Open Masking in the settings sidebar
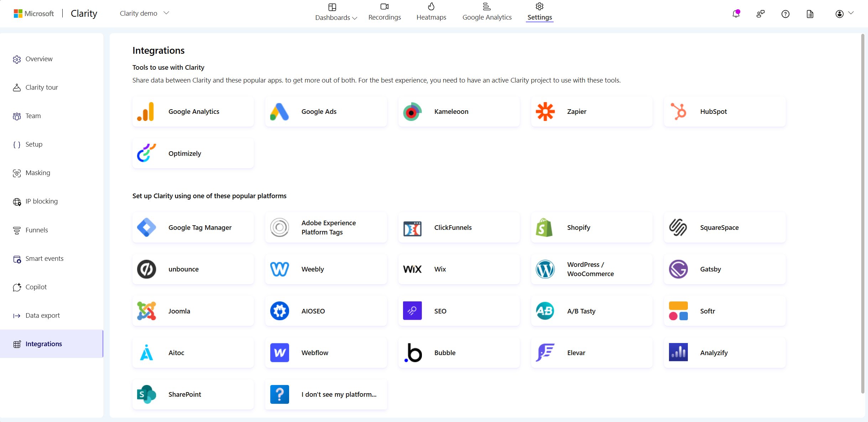868x422 pixels. pyautogui.click(x=38, y=173)
